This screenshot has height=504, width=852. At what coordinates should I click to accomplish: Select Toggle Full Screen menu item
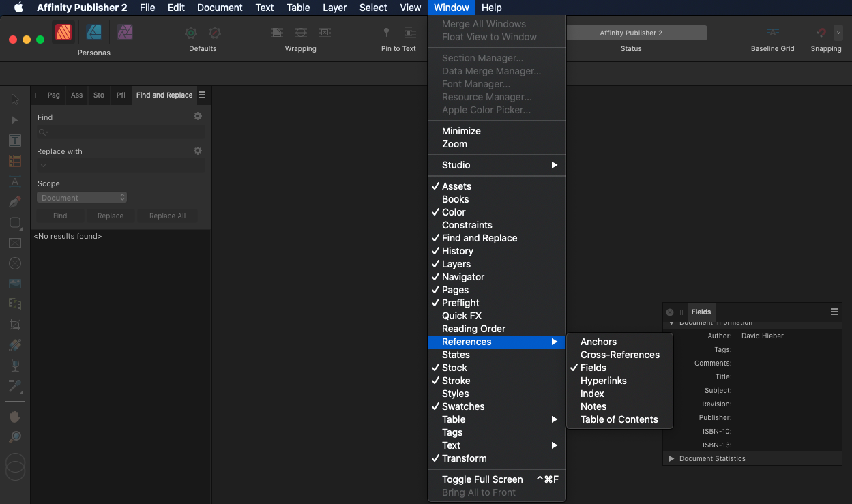coord(497,479)
